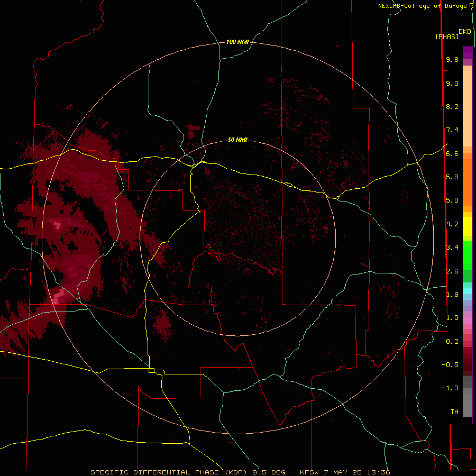The image size is (476, 476).
Task: Select the 6.6 scale value
Action: tap(452, 153)
